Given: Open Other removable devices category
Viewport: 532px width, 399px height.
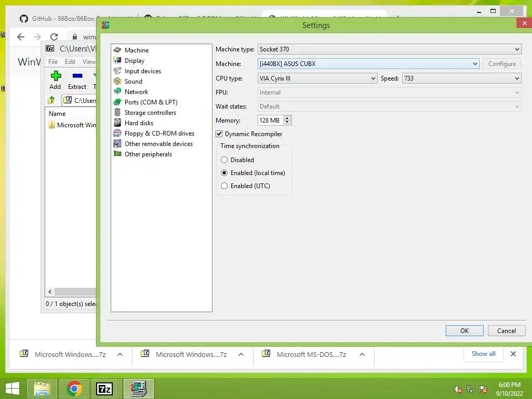Looking at the screenshot, I should (x=158, y=144).
